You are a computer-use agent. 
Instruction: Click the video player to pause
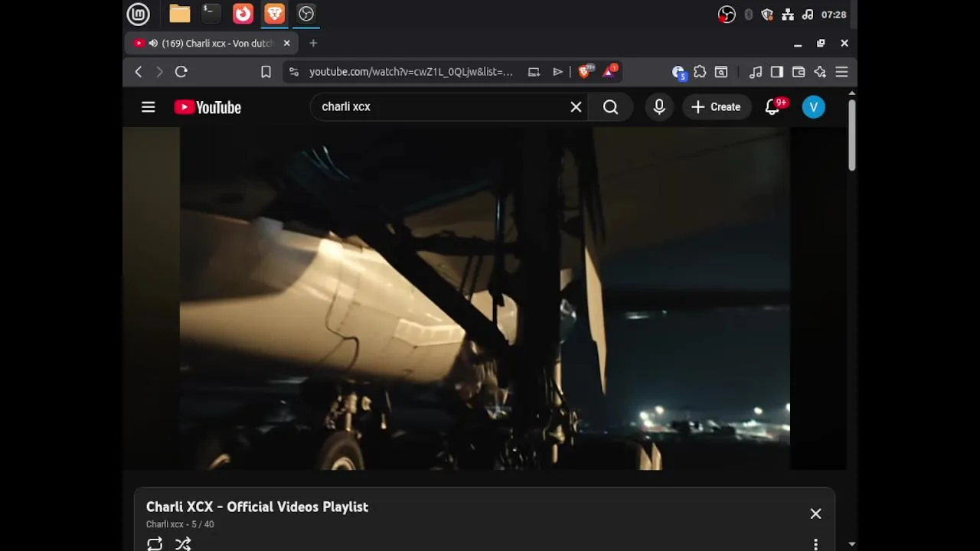pyautogui.click(x=485, y=298)
